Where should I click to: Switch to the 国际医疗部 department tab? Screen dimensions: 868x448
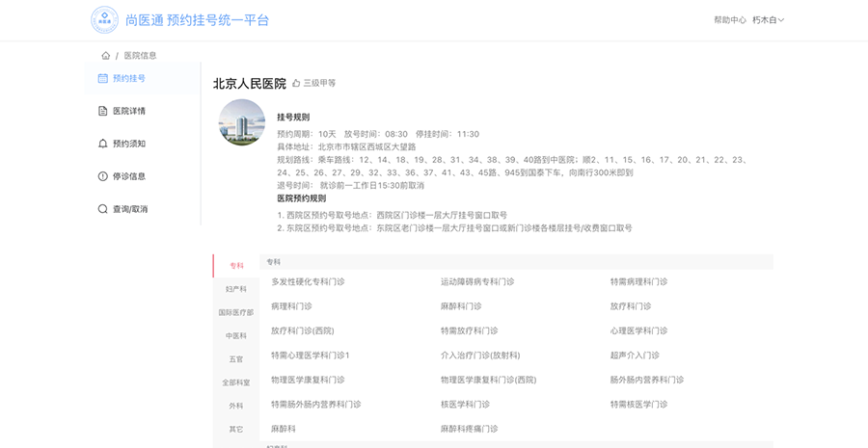point(236,312)
